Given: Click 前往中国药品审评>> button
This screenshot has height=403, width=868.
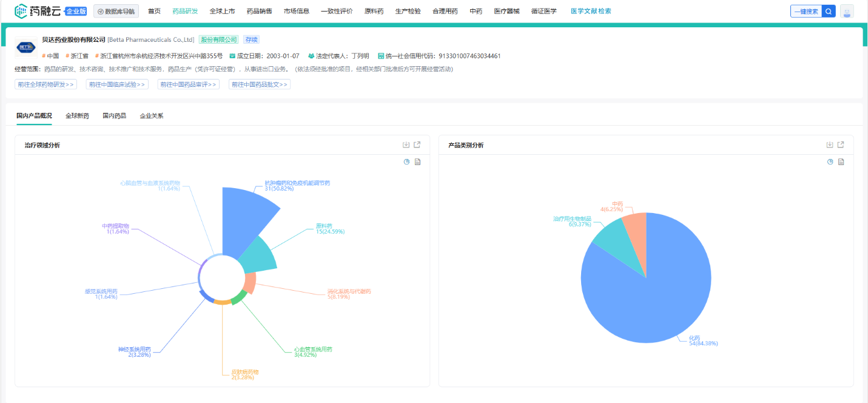Looking at the screenshot, I should point(189,84).
